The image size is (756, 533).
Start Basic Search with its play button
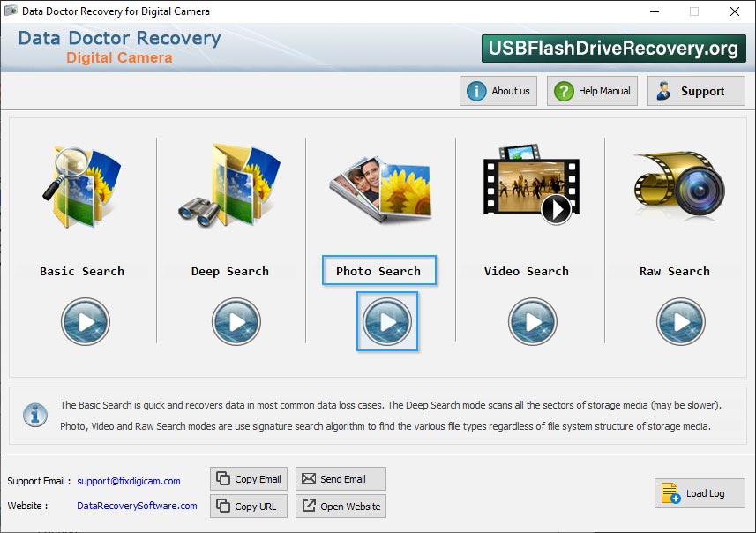click(x=86, y=322)
